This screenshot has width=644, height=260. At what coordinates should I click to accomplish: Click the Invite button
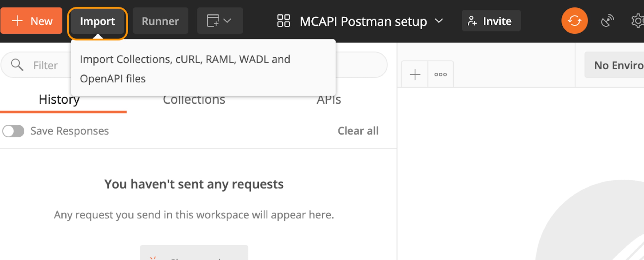click(491, 21)
